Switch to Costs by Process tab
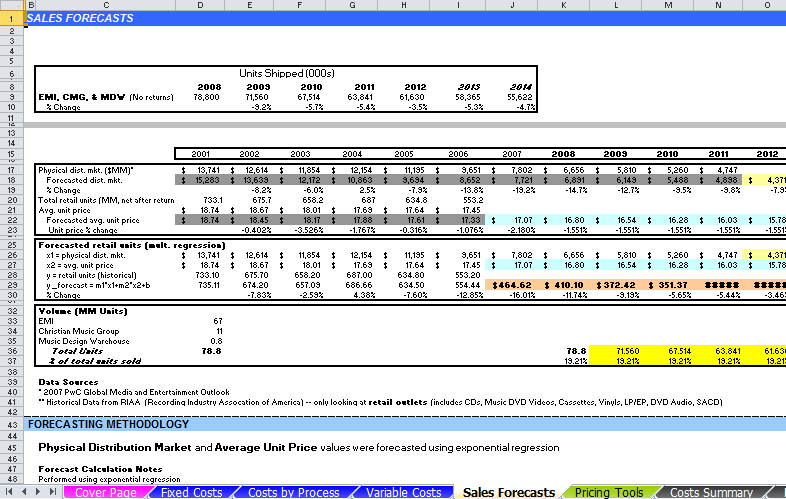The image size is (786, 499). point(294,492)
